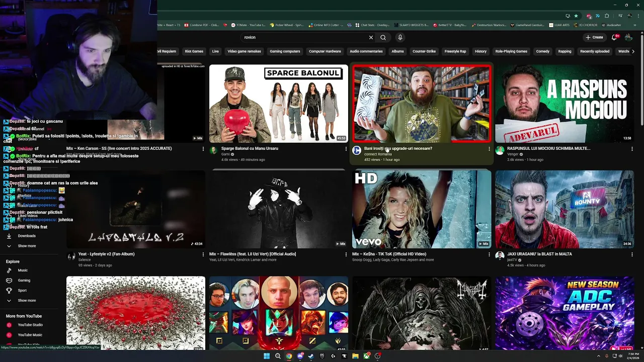Open options for JAXI URAGANU video
This screenshot has height=362, width=644.
(632, 254)
